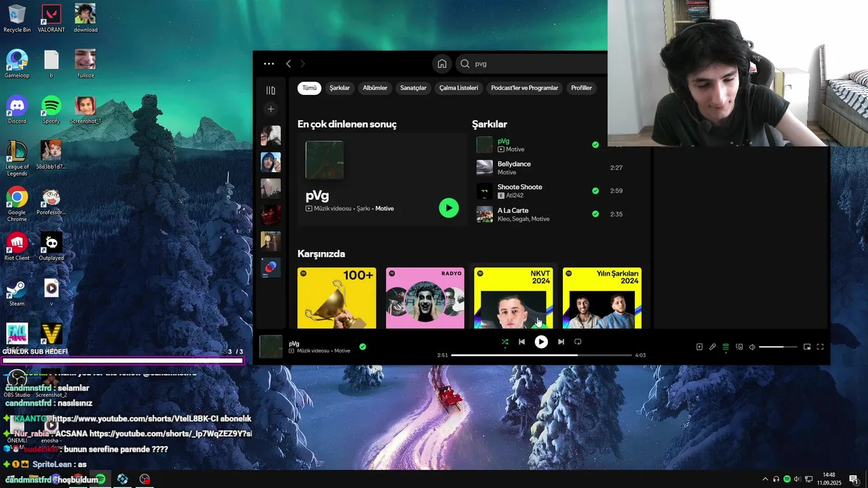This screenshot has width=868, height=488.
Task: Open the Steam desktop icon
Action: pos(17,293)
